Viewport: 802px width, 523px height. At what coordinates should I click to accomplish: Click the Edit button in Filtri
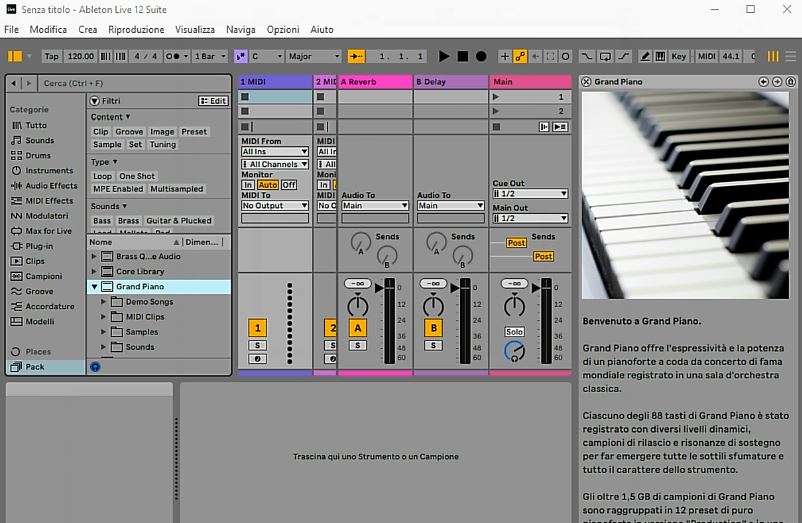[214, 101]
